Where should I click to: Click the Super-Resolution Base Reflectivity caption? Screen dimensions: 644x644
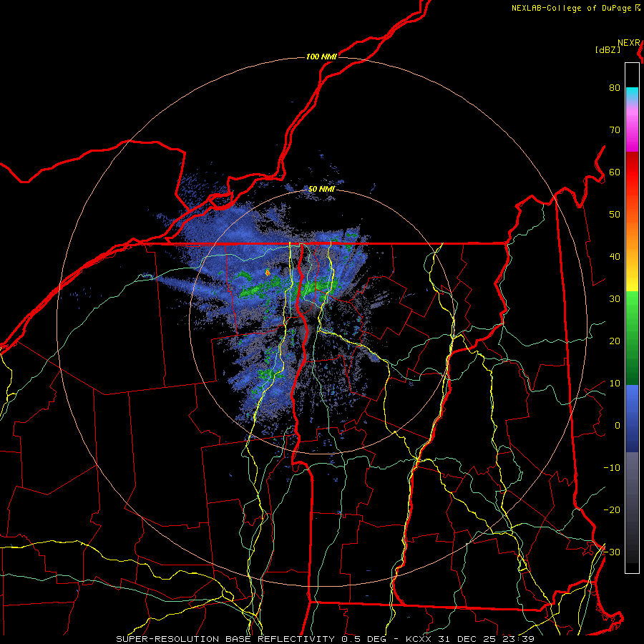252,639
